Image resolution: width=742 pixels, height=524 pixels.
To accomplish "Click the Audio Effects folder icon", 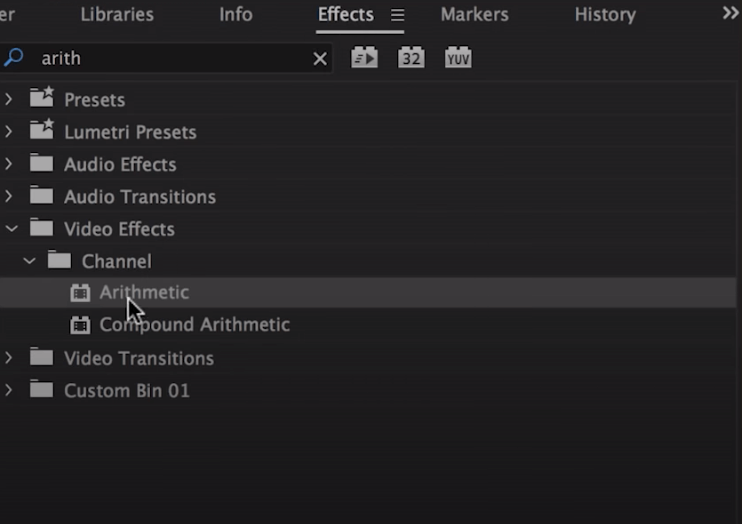I will [42, 162].
